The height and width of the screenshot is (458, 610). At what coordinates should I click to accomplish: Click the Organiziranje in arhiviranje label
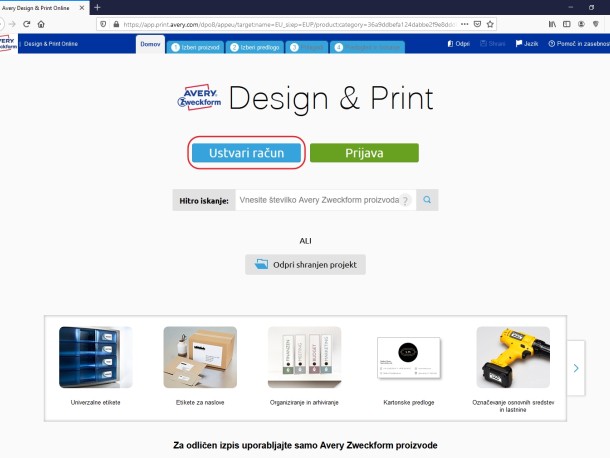[x=304, y=402]
